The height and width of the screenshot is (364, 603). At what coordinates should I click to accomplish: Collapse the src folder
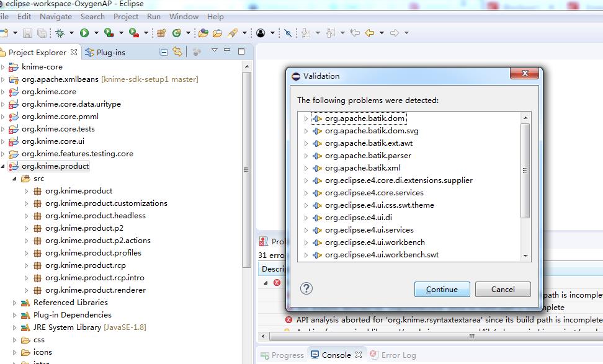click(15, 179)
